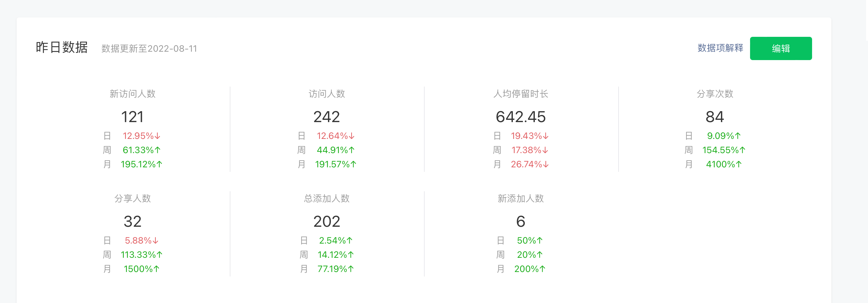The image size is (868, 303).
Task: Click the 4100% monthly change
Action: point(724,164)
